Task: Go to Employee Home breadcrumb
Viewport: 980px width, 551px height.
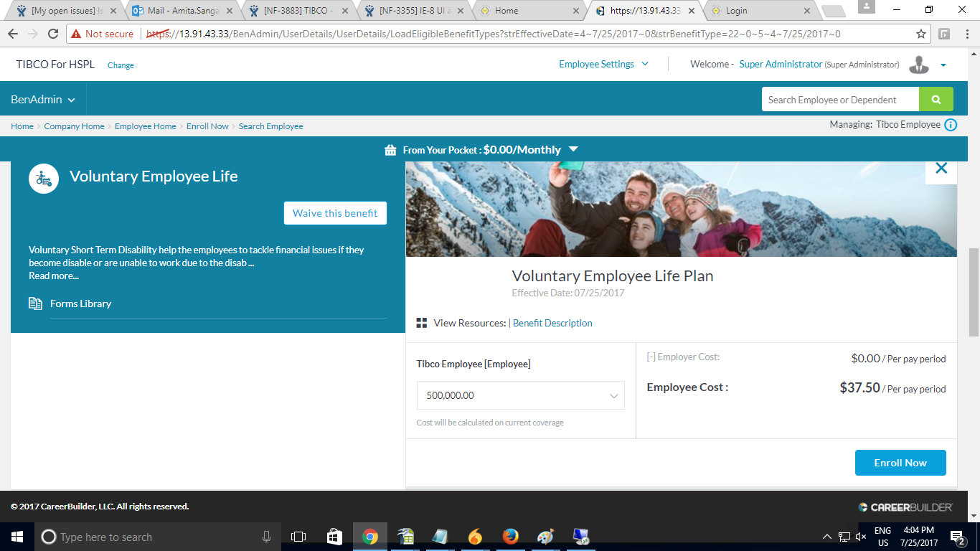Action: pyautogui.click(x=146, y=126)
